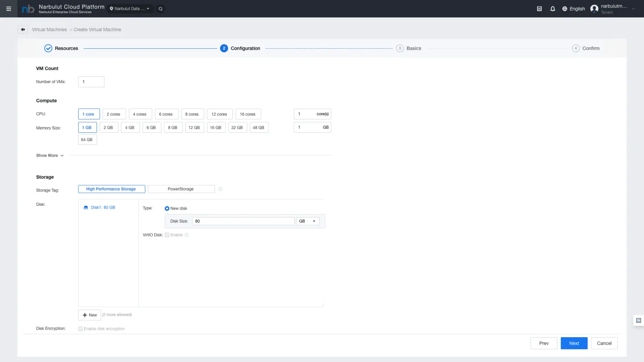Click the custom memory GB field
Screen dimensions: 644x362
(x=312, y=127)
